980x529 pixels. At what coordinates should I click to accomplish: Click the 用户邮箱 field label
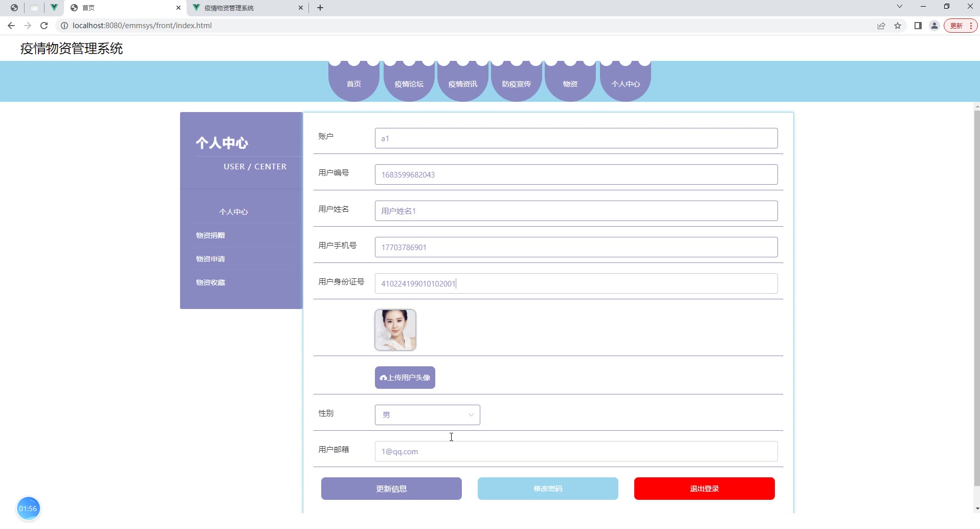coord(333,450)
